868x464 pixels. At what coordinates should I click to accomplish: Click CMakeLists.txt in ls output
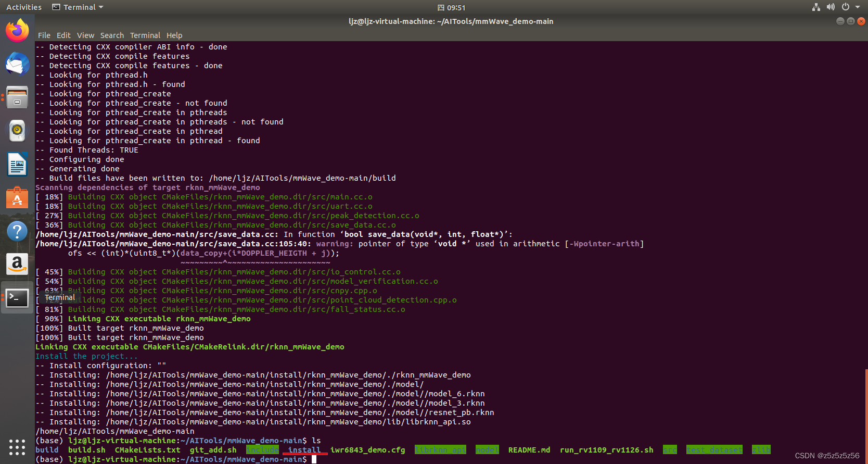click(148, 450)
